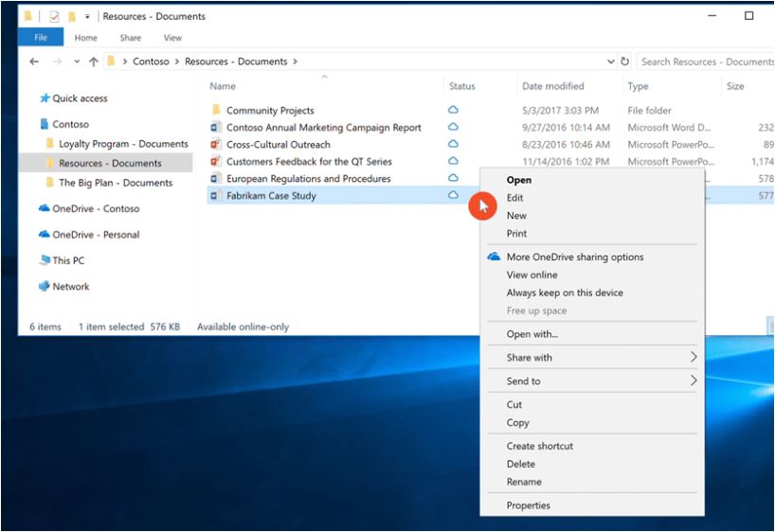Click the new folder icon in title bar
775x532 pixels.
(x=72, y=17)
